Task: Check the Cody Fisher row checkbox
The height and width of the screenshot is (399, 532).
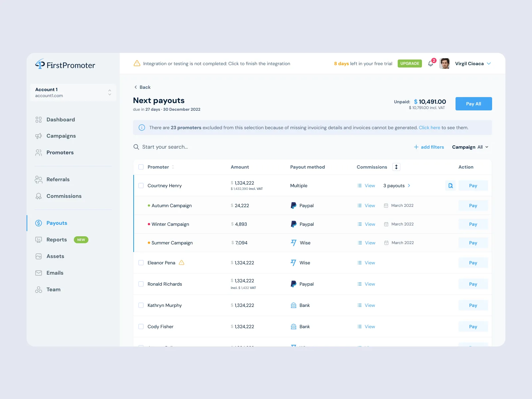Action: point(141,327)
